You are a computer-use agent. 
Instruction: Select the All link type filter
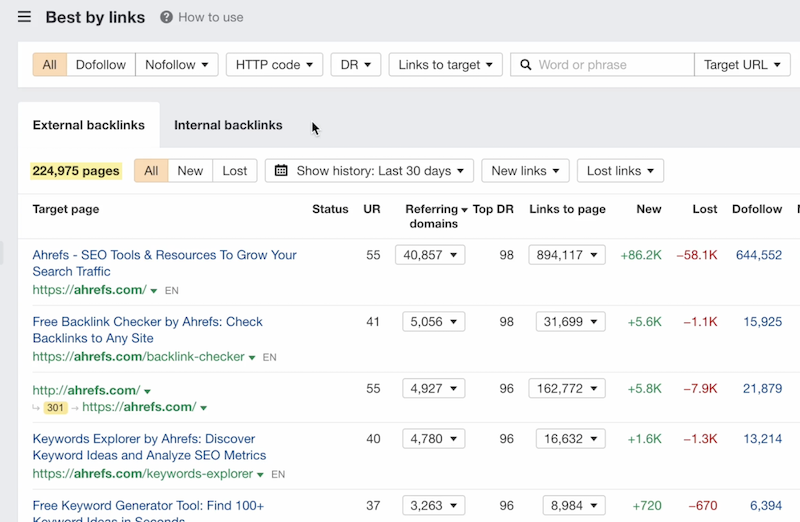[49, 65]
